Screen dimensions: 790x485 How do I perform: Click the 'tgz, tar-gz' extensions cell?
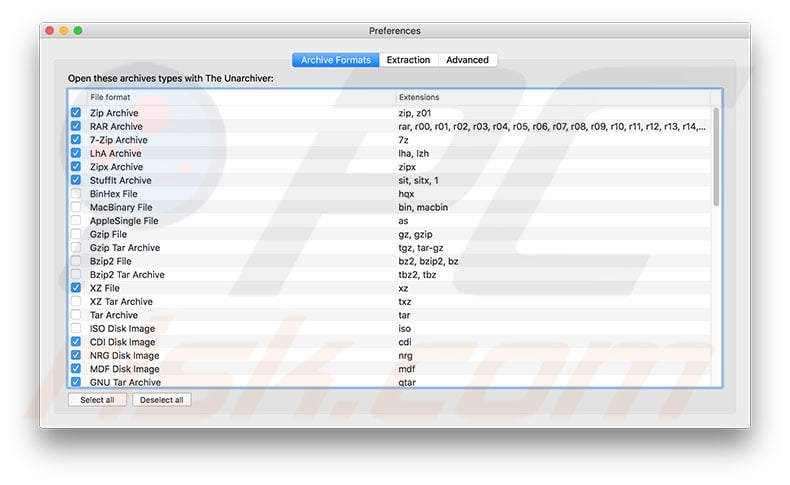click(x=421, y=248)
